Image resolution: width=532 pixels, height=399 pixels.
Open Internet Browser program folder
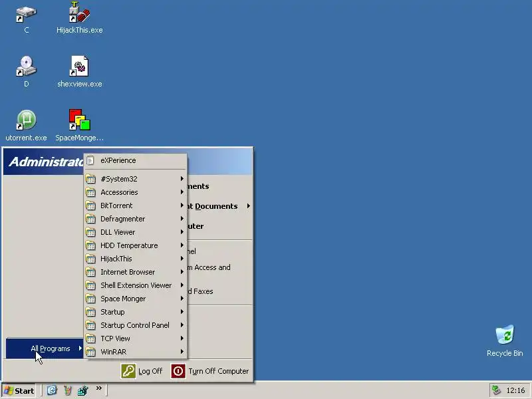tap(136, 272)
